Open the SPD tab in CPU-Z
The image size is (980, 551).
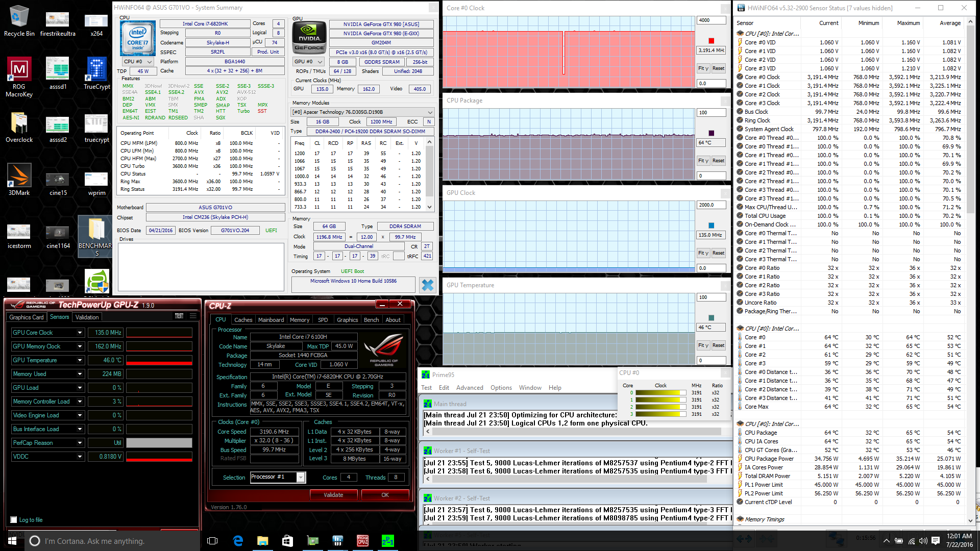323,320
